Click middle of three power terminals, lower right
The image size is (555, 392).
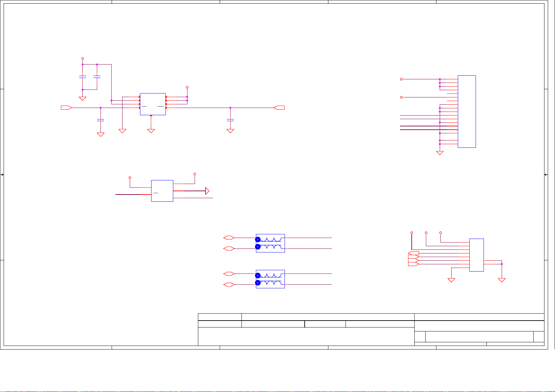coord(426,233)
